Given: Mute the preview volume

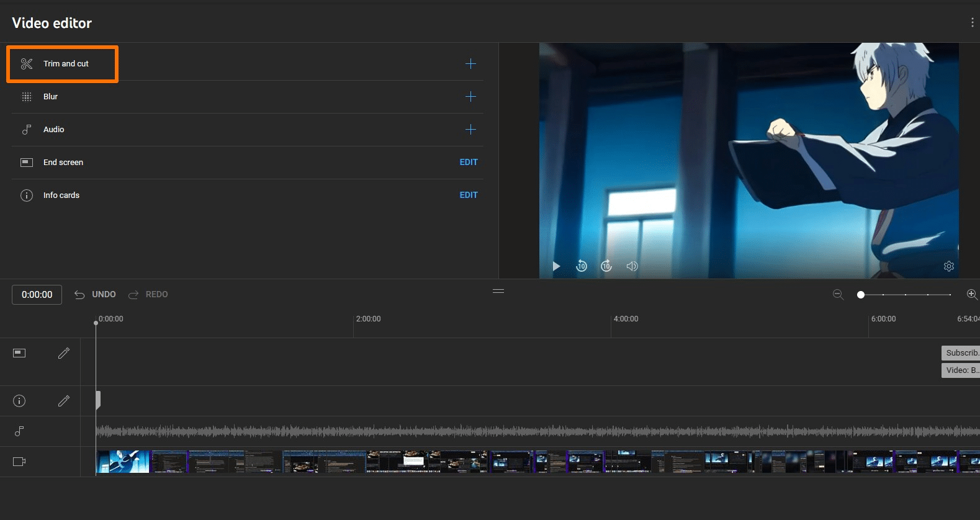Looking at the screenshot, I should point(632,266).
